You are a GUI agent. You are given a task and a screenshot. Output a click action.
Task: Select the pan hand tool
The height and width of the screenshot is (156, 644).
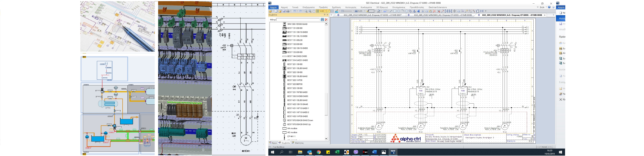tap(314, 11)
